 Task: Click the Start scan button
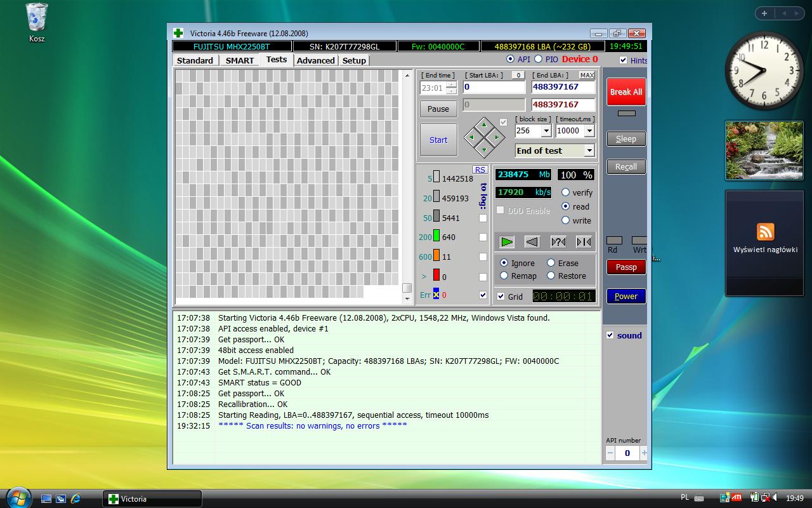tap(438, 140)
